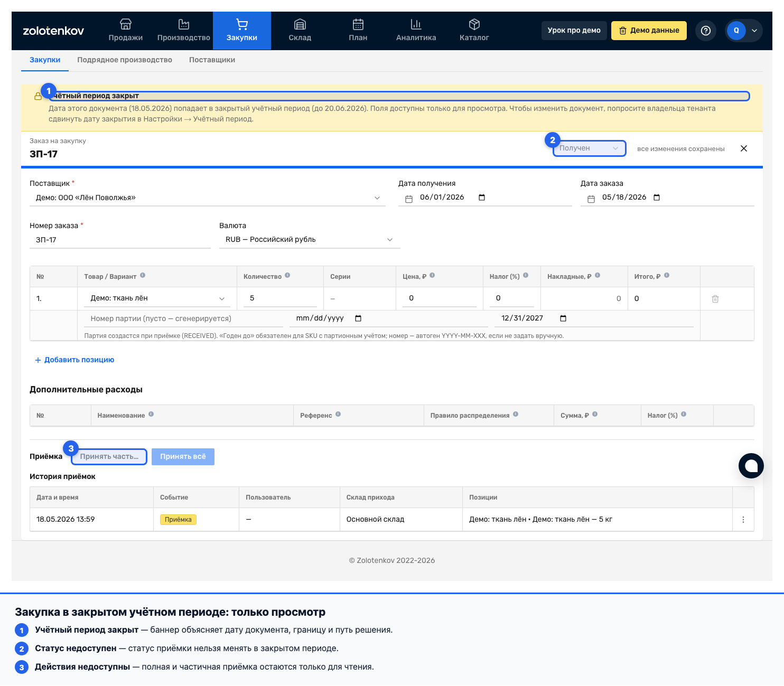Open the calendar picker on the 12/31/2027 date
Screen dimensions: 784x686
tap(563, 318)
